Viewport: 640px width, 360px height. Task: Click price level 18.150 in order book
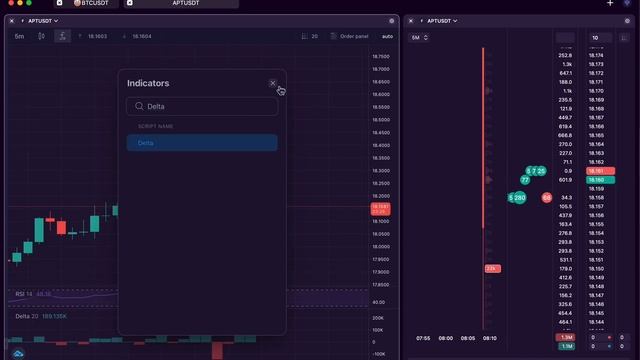596,269
